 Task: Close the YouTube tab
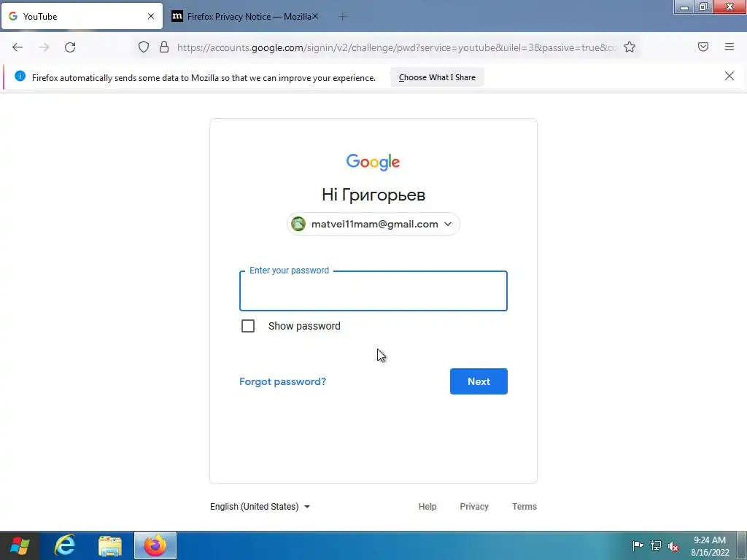click(151, 16)
